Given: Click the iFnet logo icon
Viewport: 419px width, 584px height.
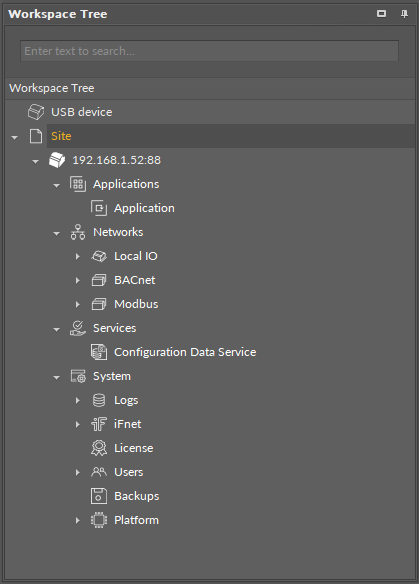Looking at the screenshot, I should pyautogui.click(x=99, y=424).
